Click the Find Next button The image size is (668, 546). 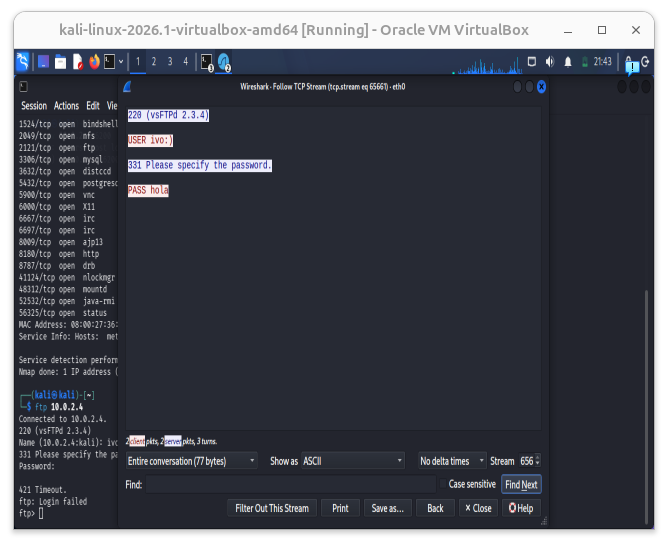tap(521, 485)
